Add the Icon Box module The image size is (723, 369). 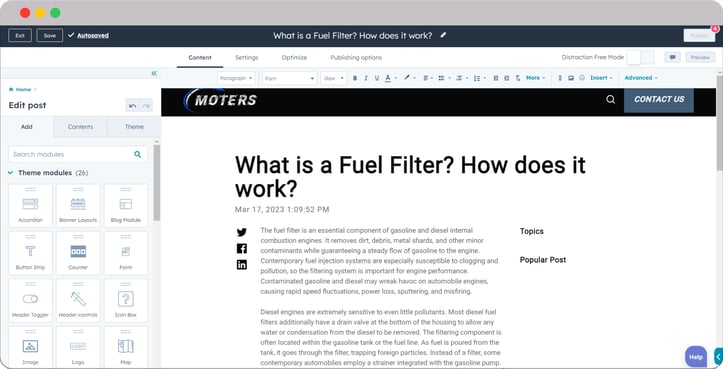[126, 300]
